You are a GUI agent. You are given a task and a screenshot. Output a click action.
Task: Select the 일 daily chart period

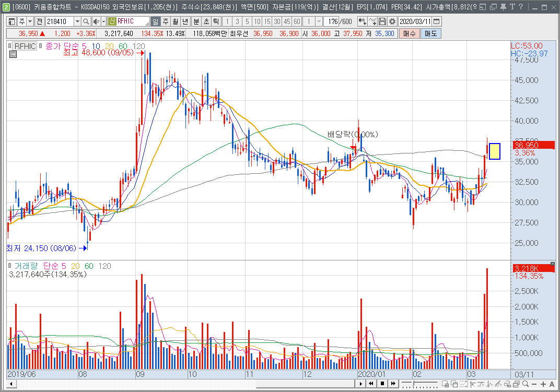[x=155, y=22]
